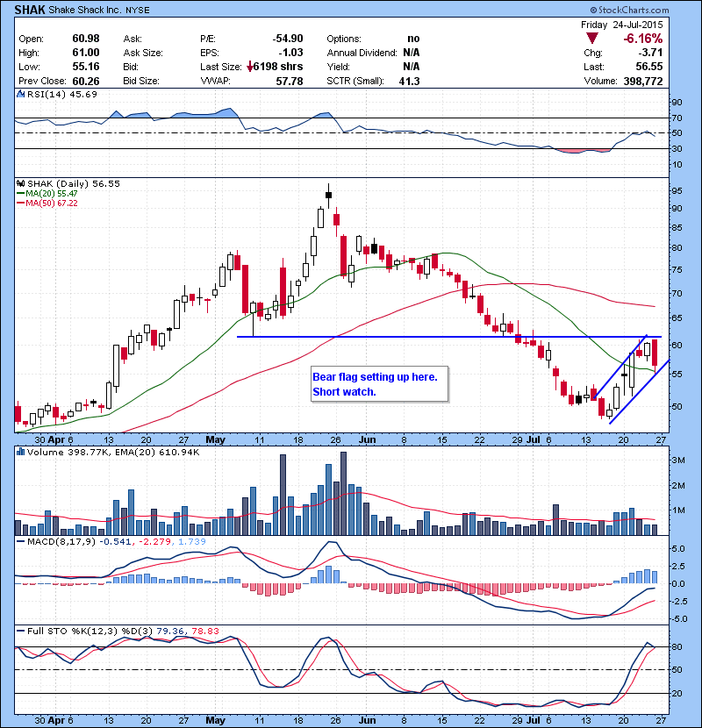
Task: Click the RSI(14) 45.69 label
Action: [x=62, y=94]
